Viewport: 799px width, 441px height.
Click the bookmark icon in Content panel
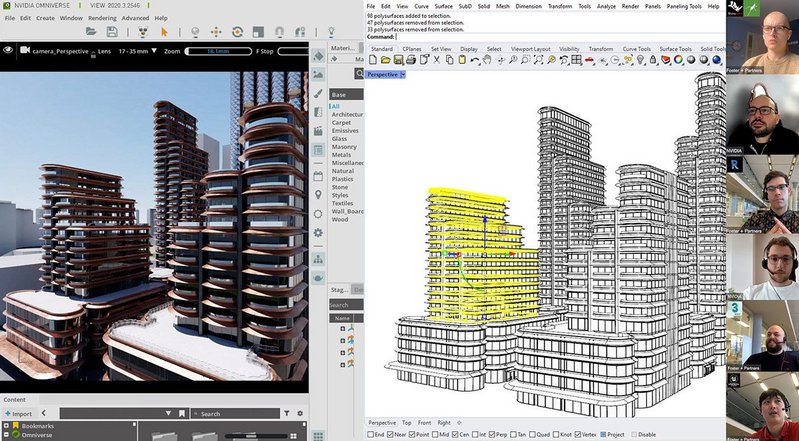182,413
